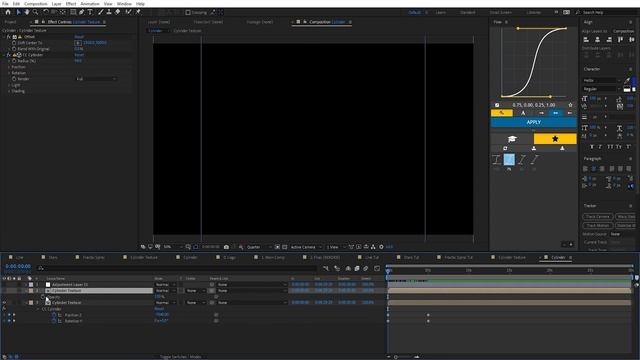This screenshot has width=640, height=360.
Task: Select the Brush tool
Action: point(100,12)
